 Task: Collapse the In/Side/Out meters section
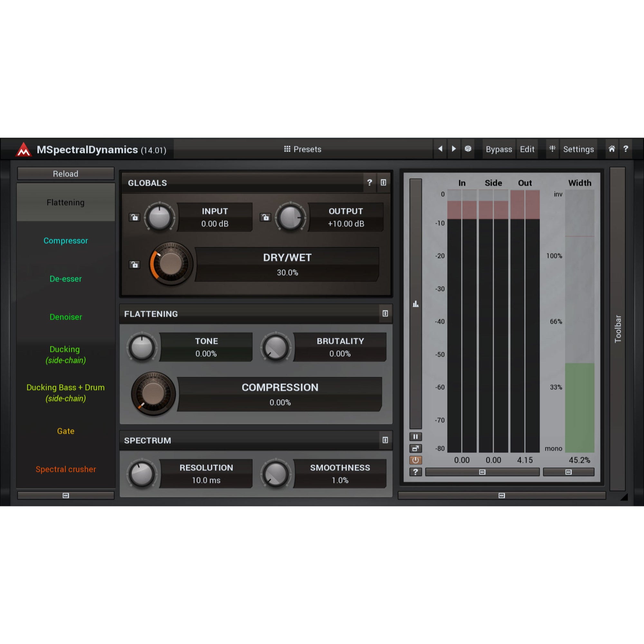(482, 472)
